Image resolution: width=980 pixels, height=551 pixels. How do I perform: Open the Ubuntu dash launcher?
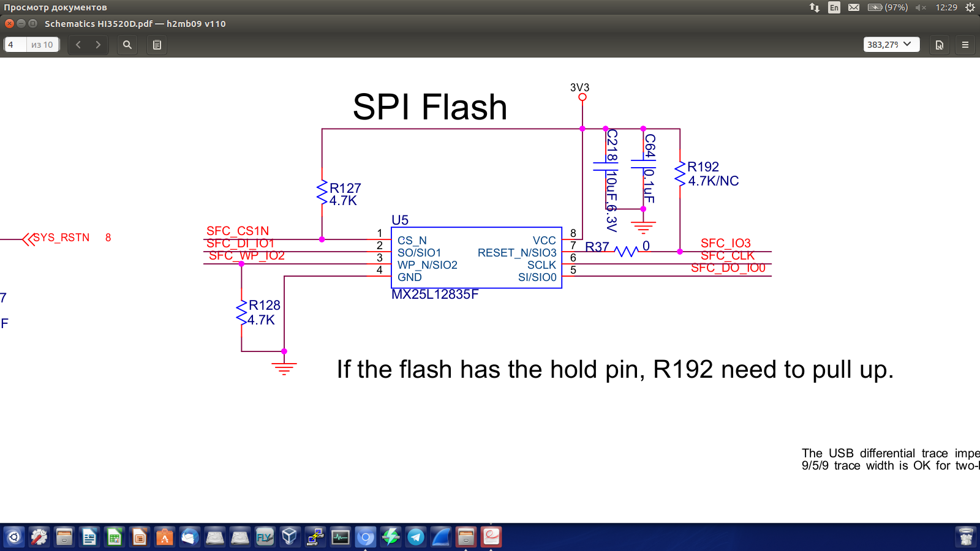tap(14, 538)
